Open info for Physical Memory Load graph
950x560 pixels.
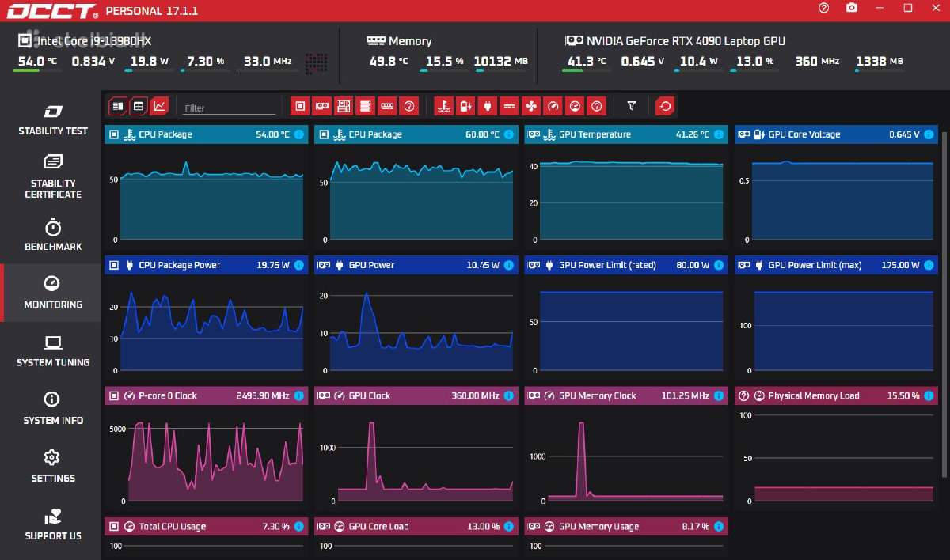pyautogui.click(x=929, y=395)
